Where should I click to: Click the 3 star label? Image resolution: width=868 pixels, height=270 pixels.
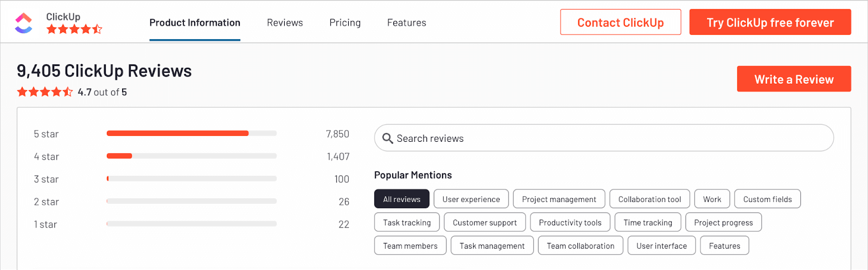(46, 179)
